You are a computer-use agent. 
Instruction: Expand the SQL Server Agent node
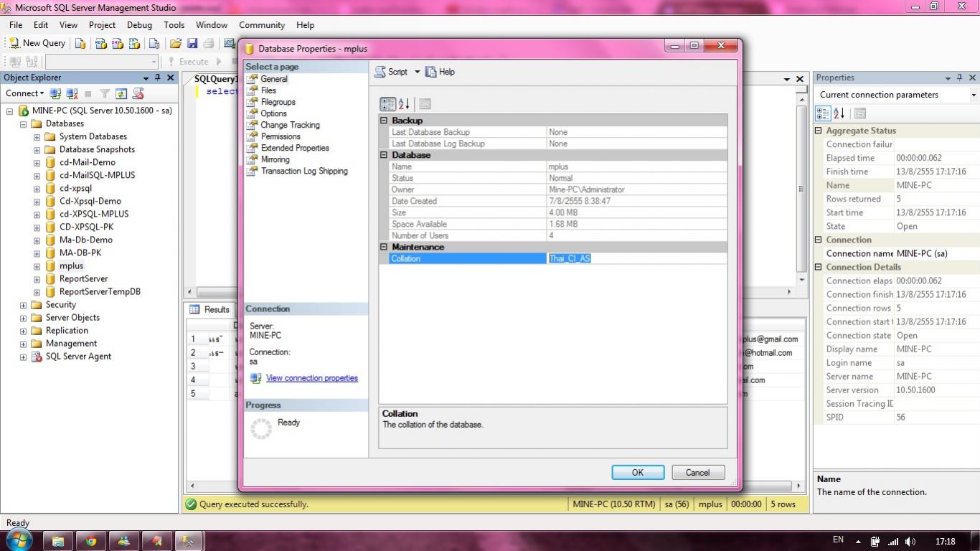23,357
